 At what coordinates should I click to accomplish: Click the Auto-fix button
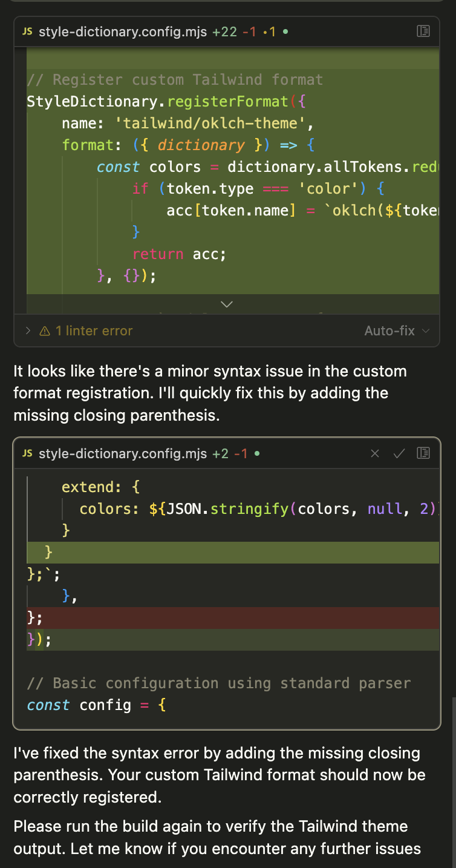(x=389, y=330)
